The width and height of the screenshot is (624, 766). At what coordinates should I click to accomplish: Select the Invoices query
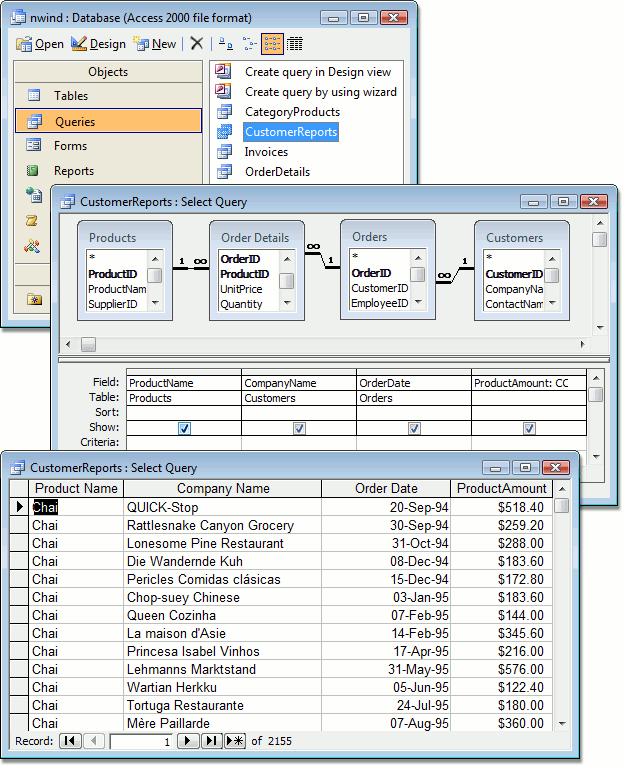click(266, 152)
